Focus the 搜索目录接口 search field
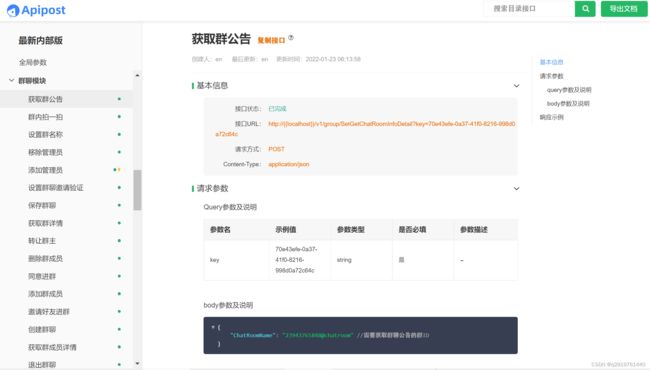 point(529,9)
